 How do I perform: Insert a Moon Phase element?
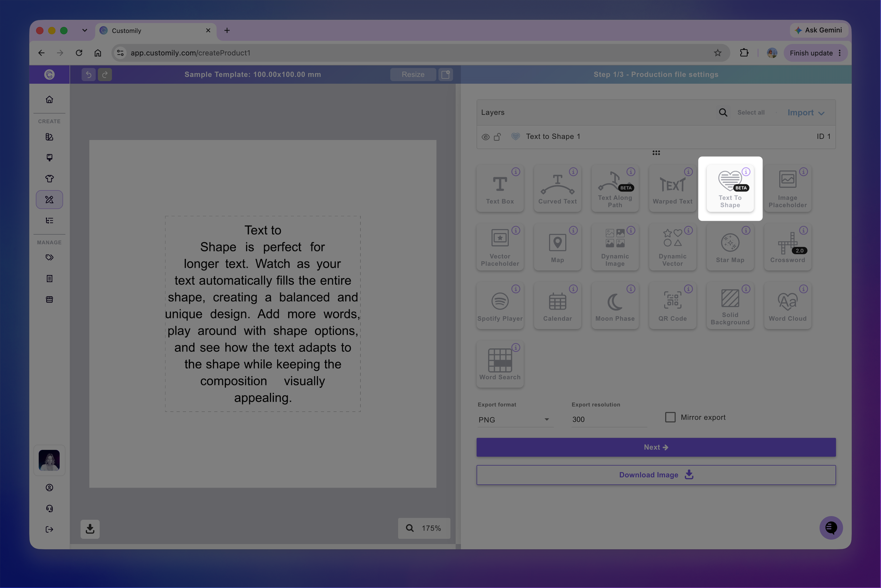coord(615,305)
